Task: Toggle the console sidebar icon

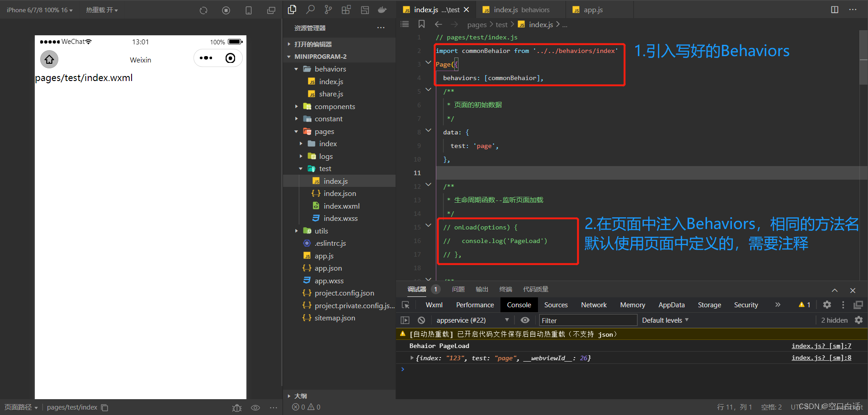Action: point(405,320)
